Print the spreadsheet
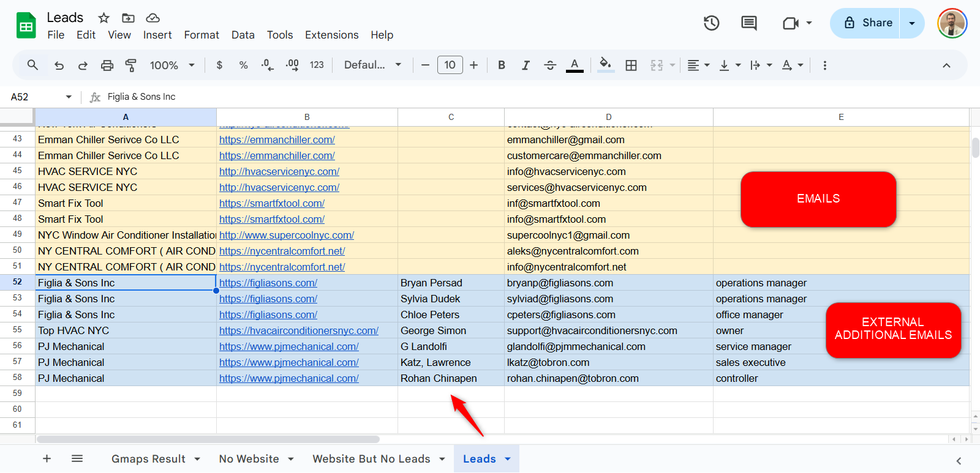The width and height of the screenshot is (980, 473). click(x=107, y=65)
